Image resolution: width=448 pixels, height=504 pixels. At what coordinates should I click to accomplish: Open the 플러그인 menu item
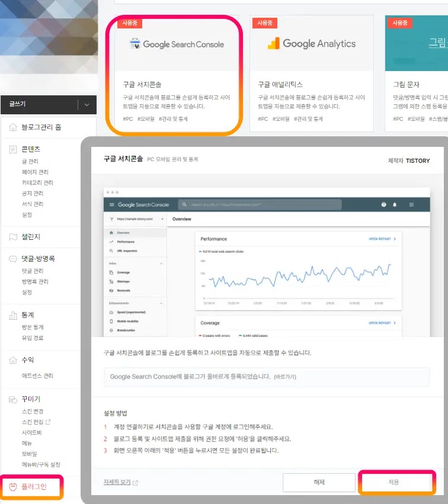click(34, 487)
